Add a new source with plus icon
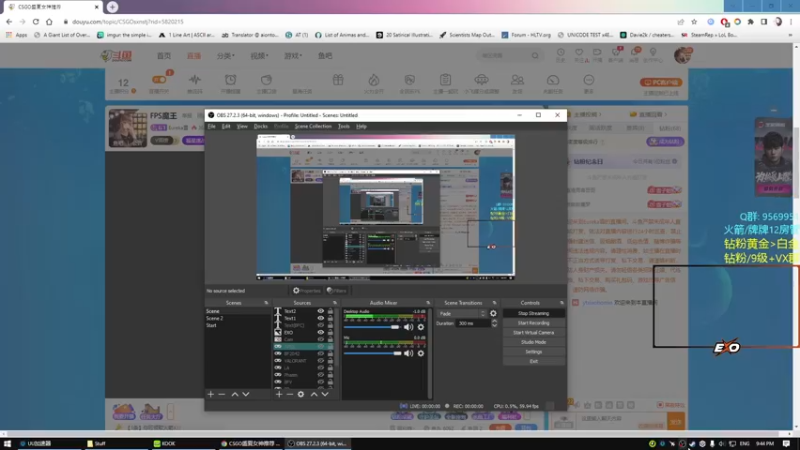 pyautogui.click(x=279, y=394)
